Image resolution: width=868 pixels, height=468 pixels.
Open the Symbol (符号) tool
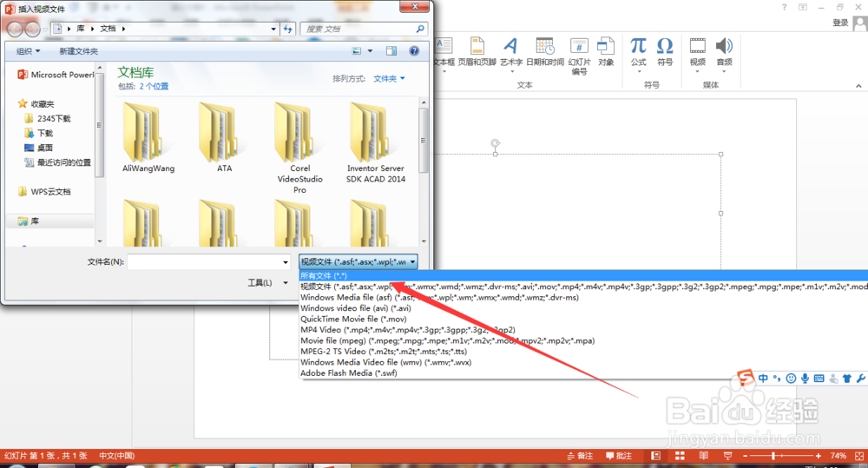coord(665,51)
